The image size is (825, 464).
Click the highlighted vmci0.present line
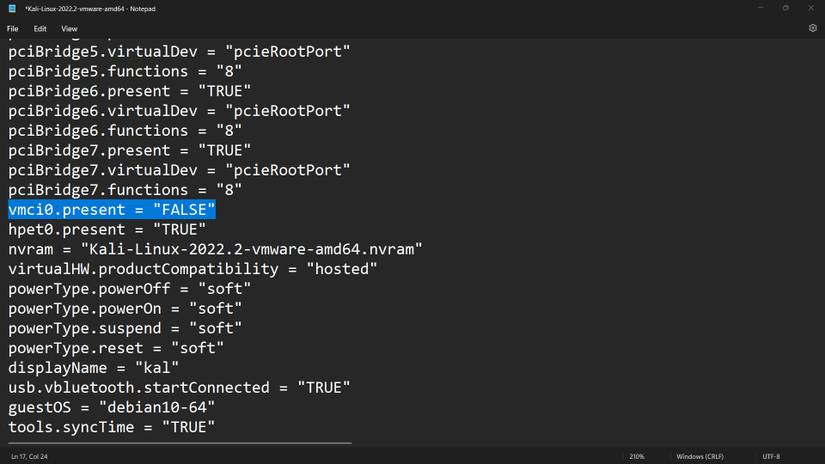112,210
